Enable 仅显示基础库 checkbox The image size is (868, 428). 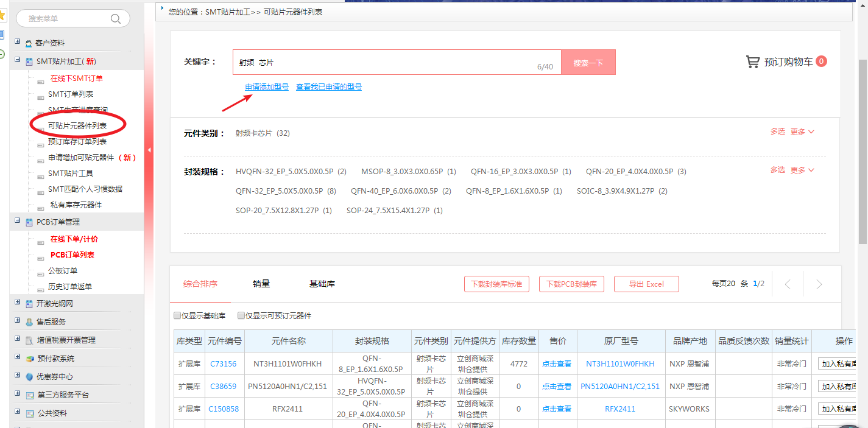tap(177, 316)
